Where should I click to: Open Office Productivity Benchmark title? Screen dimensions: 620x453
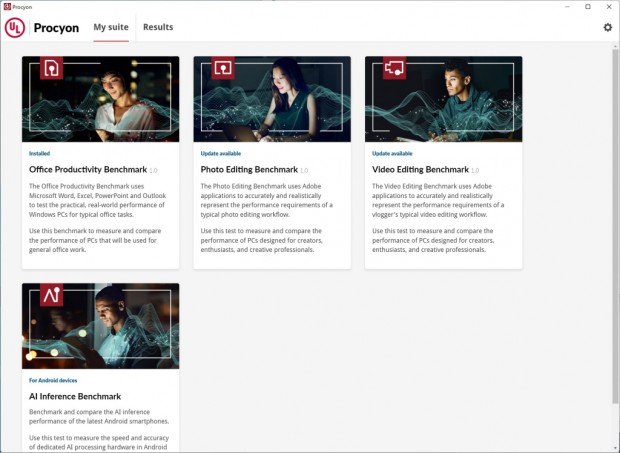point(88,170)
